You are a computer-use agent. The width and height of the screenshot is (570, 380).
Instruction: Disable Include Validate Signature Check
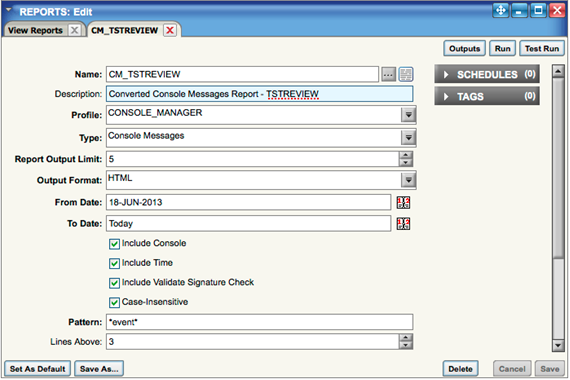(x=114, y=283)
